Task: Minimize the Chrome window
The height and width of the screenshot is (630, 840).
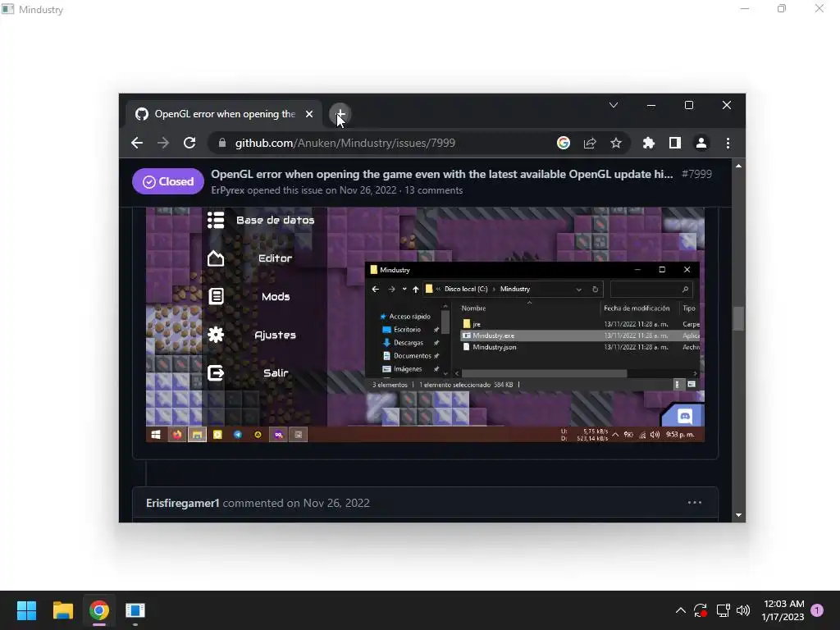Action: (651, 106)
